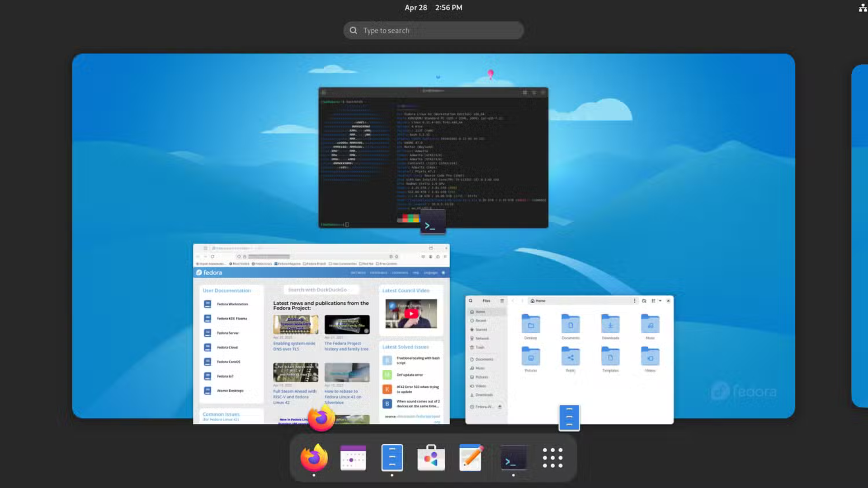The image size is (868, 488).
Task: Open Files from the dock
Action: [392, 458]
